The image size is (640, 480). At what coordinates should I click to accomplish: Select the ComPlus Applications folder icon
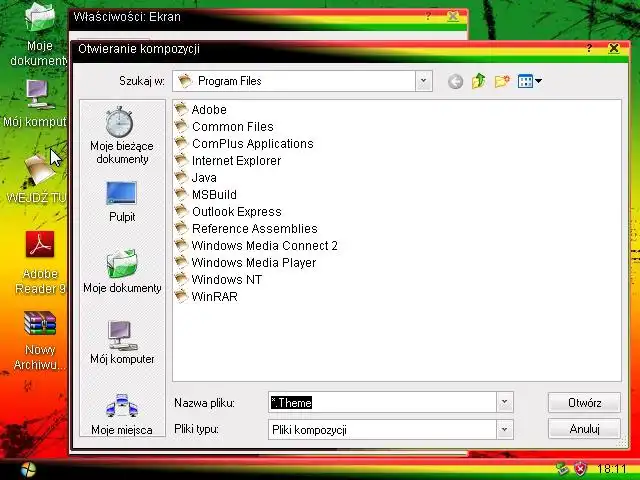(181, 143)
